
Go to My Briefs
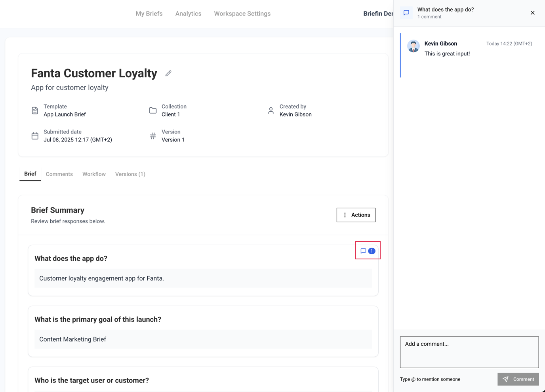(149, 13)
